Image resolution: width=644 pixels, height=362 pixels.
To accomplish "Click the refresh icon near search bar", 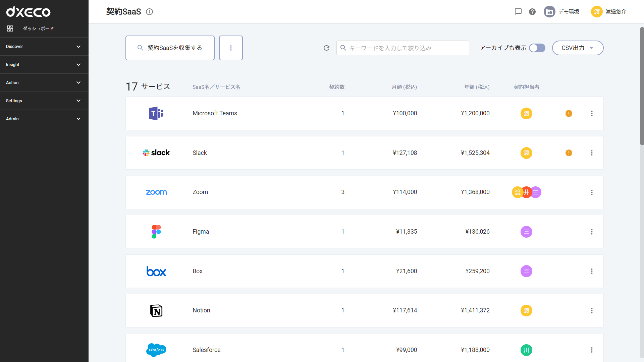I will tap(326, 48).
